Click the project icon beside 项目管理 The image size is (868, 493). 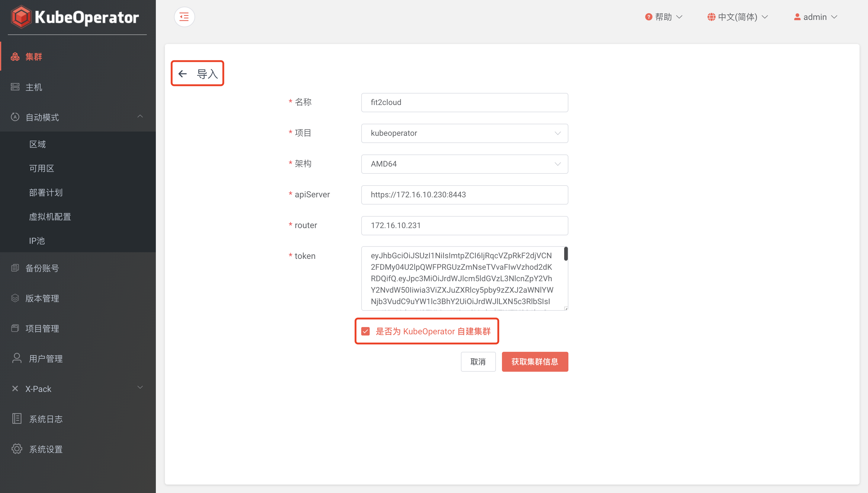[15, 328]
